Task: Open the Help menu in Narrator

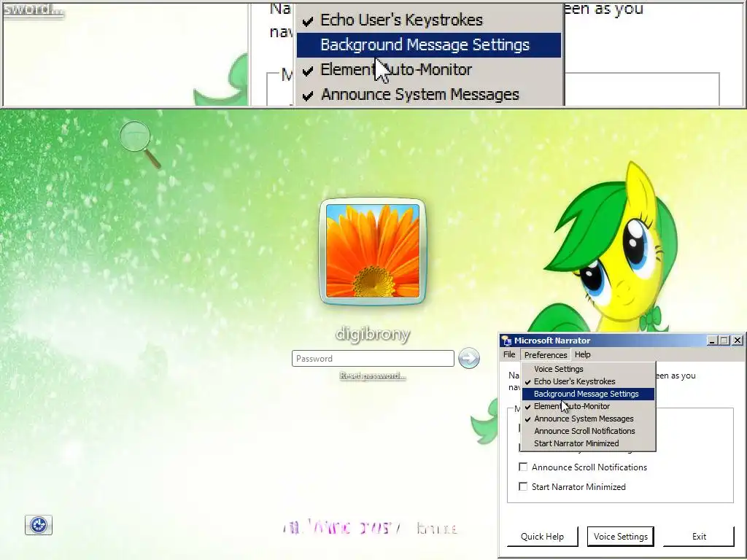Action: click(x=582, y=355)
